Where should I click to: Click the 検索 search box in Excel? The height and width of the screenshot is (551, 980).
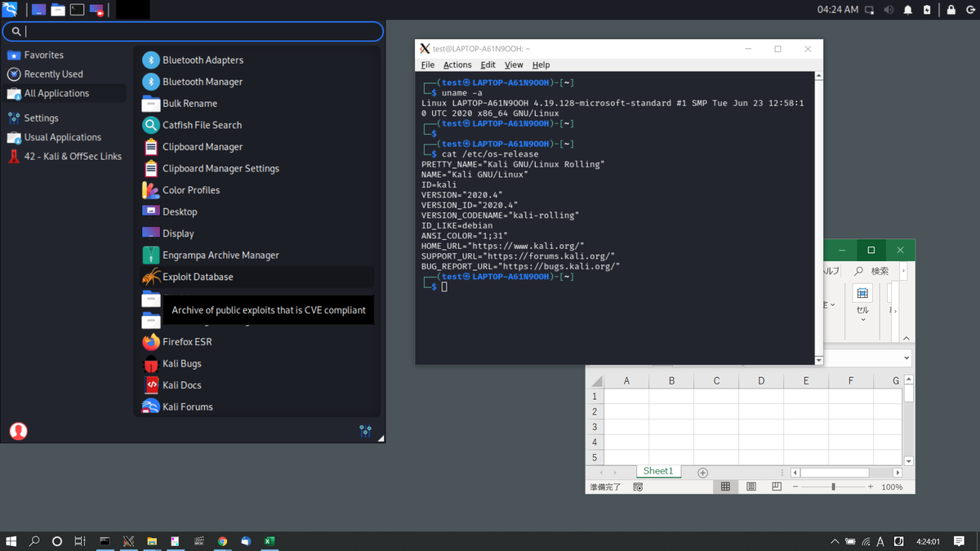point(872,271)
